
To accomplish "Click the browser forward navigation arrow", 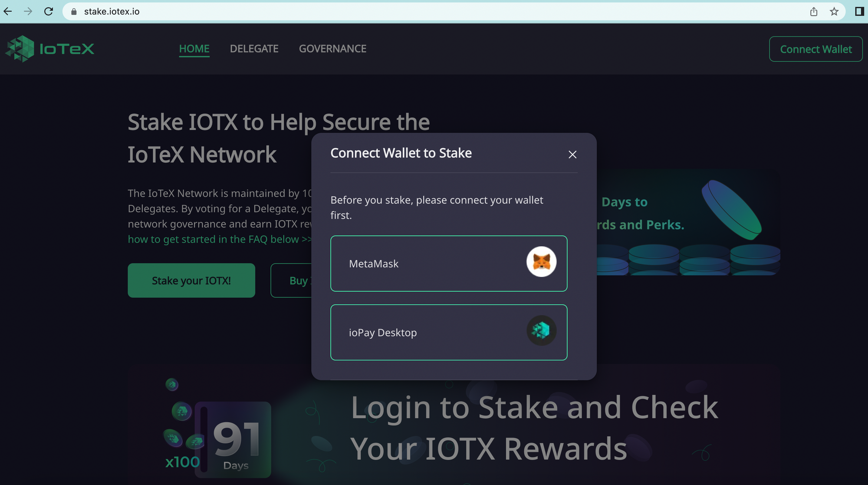I will point(27,11).
